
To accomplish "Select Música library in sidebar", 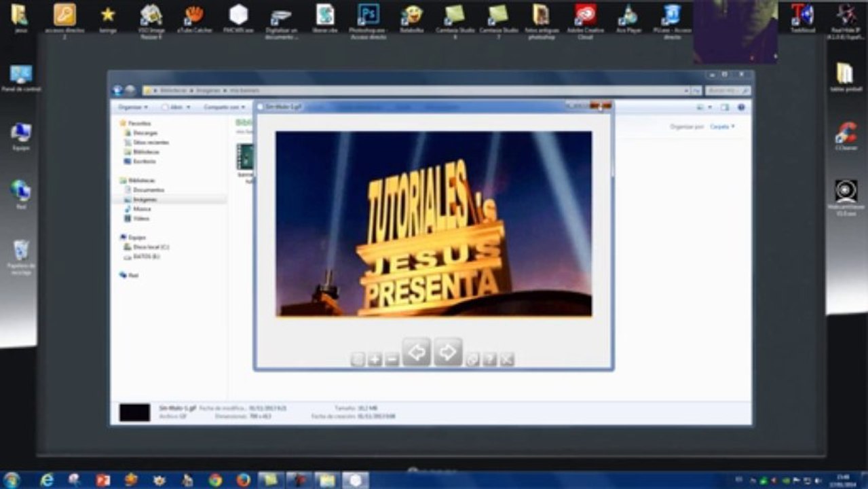I will point(137,209).
